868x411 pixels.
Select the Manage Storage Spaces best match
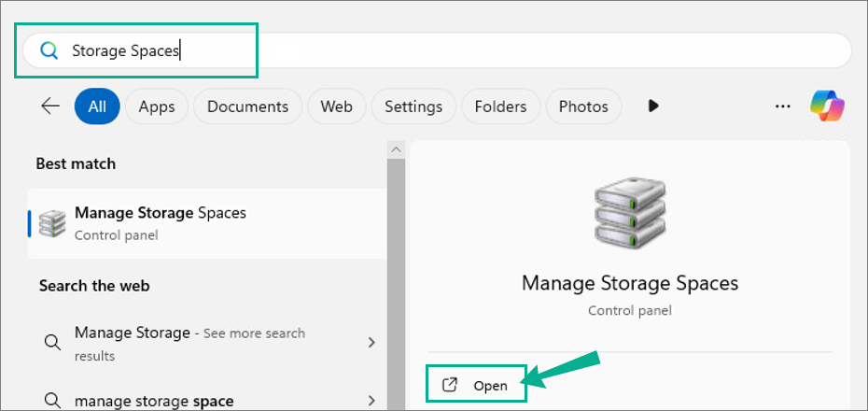click(207, 224)
